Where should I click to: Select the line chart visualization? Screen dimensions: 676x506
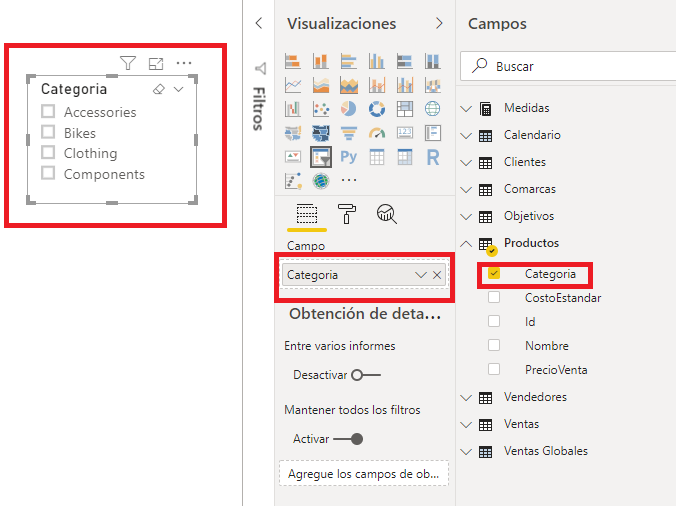coord(293,85)
